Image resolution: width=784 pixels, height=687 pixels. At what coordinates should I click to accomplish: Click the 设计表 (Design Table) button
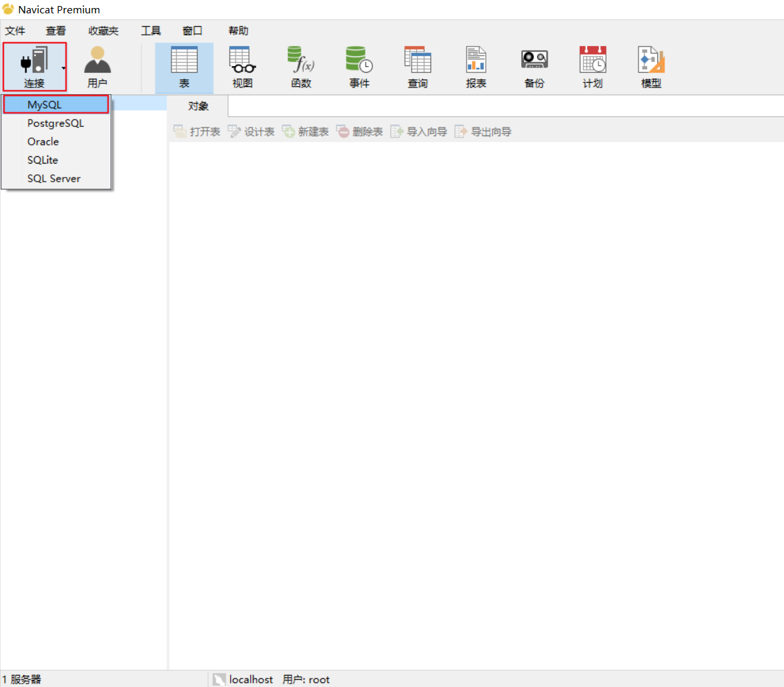251,132
